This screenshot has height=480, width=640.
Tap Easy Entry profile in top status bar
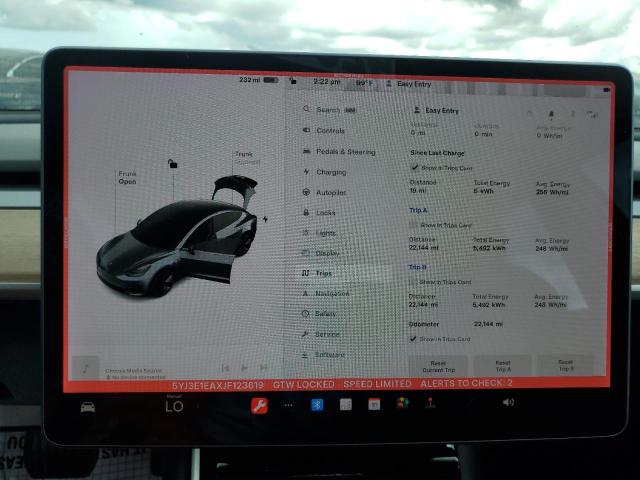409,84
